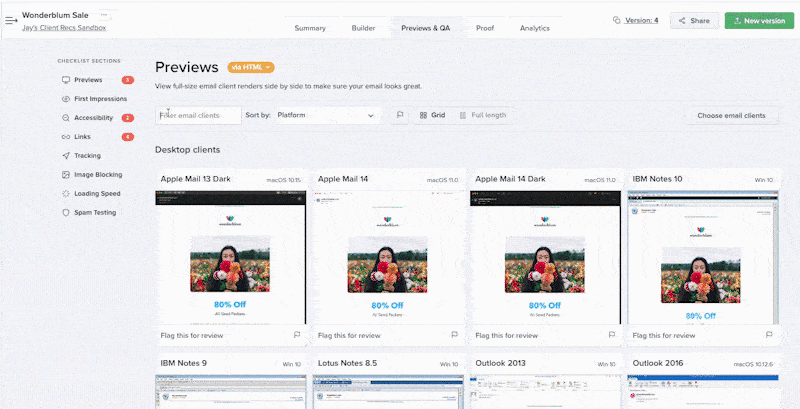The height and width of the screenshot is (409, 800).
Task: Click flag icon on Apple Mail 14 card
Action: point(455,335)
